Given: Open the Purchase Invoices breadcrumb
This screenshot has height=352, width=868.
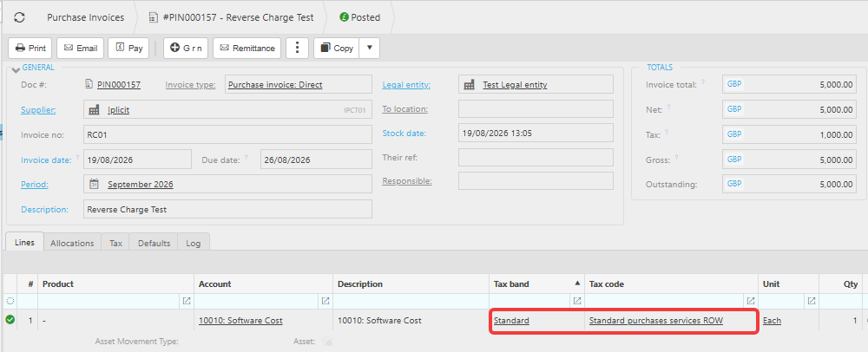Looking at the screenshot, I should coord(85,17).
